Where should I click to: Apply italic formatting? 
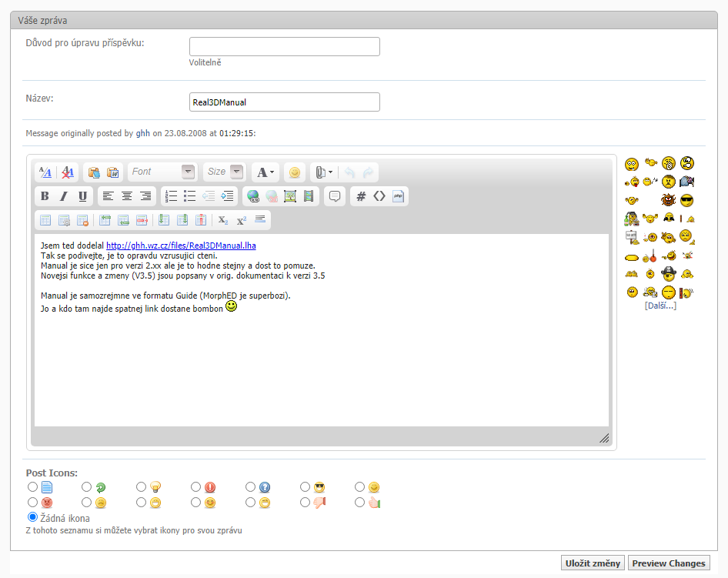coord(64,196)
